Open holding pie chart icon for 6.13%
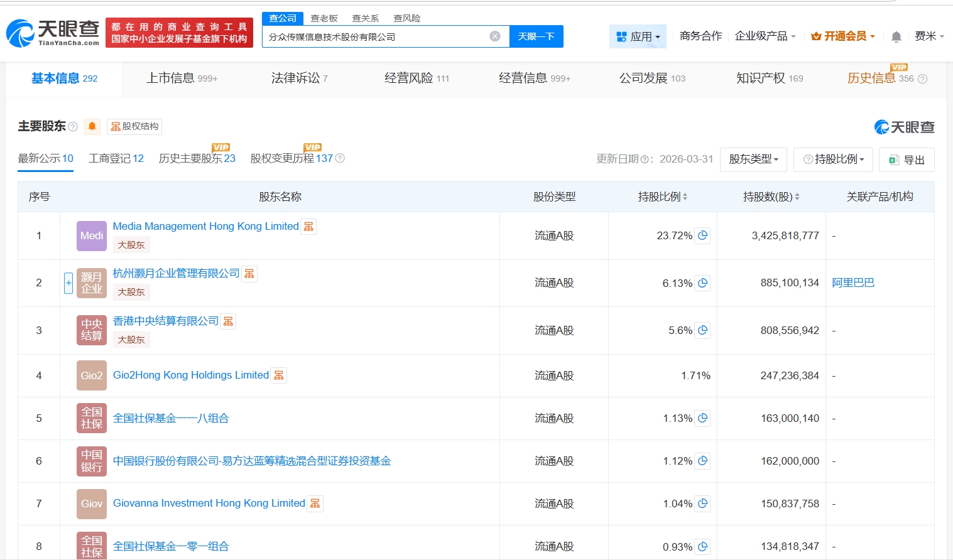Screen dimensions: 953x560 pyautogui.click(x=703, y=283)
